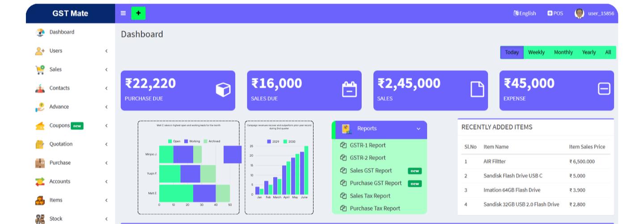644x224 pixels.
Task: Open the Coupons menu item
Action: point(59,125)
